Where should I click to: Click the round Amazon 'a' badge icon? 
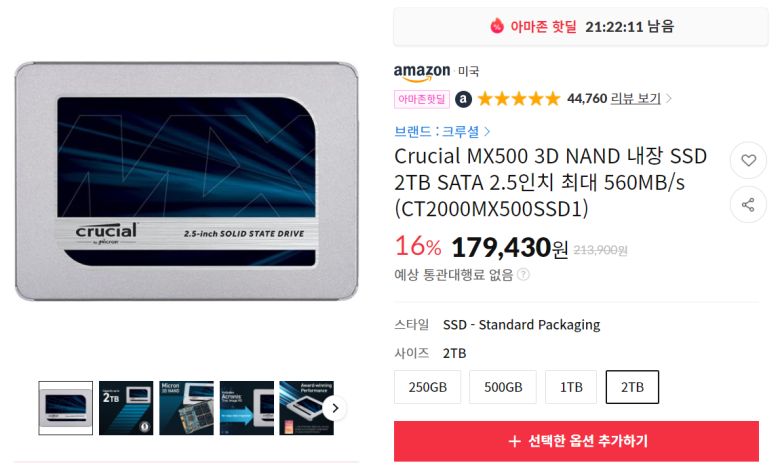(463, 99)
